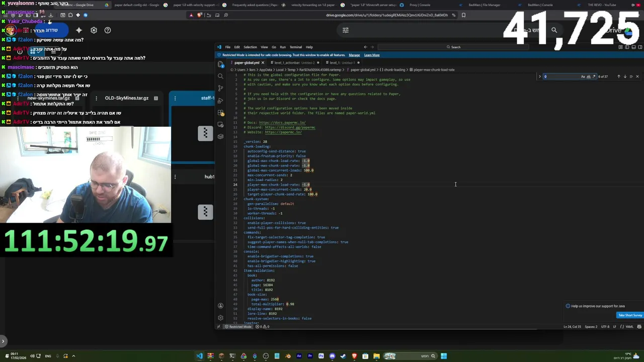This screenshot has width=644, height=362.
Task: Click the Drive search magnifier icon
Action: coord(554,30)
